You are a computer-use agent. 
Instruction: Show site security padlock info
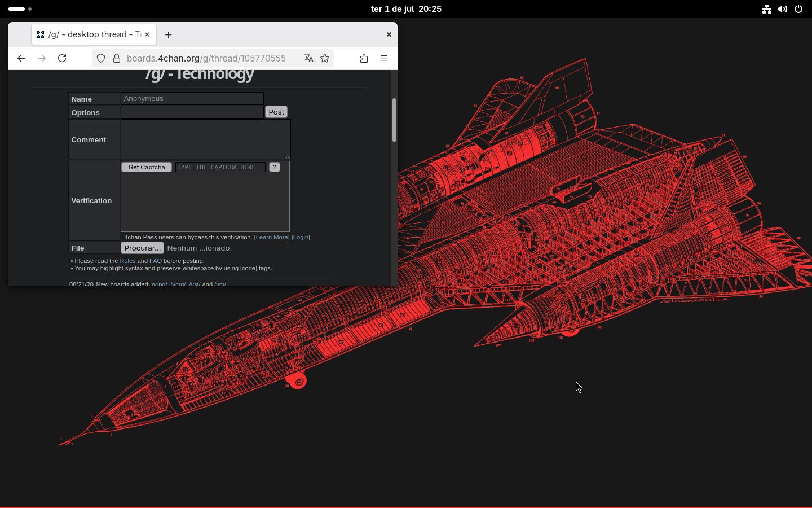tap(117, 58)
